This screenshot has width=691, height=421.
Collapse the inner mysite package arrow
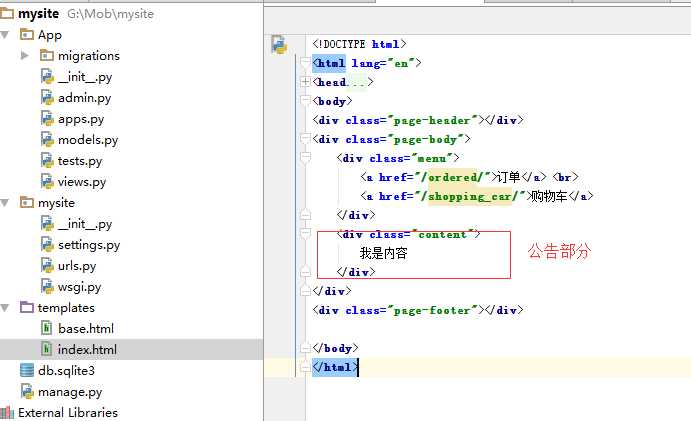click(x=5, y=202)
